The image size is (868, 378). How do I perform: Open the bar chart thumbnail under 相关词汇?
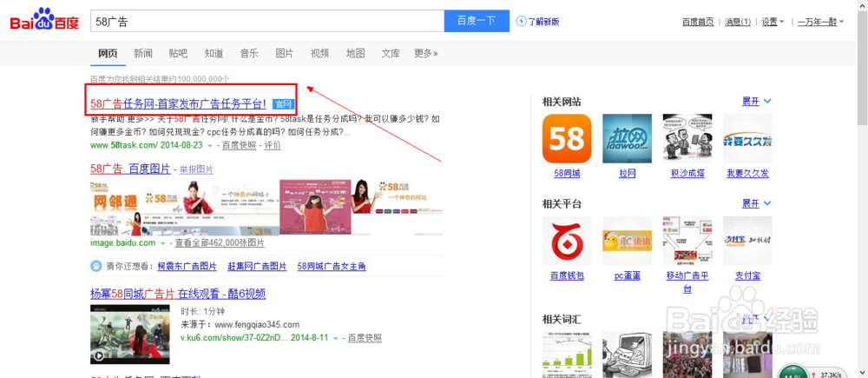(x=567, y=355)
